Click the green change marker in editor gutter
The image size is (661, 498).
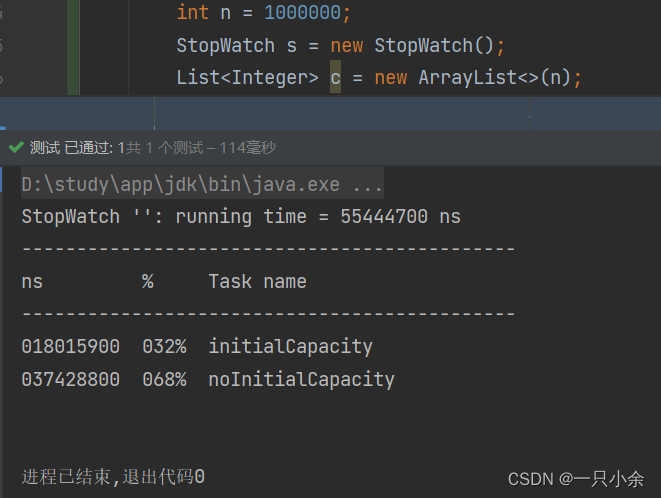[74, 45]
